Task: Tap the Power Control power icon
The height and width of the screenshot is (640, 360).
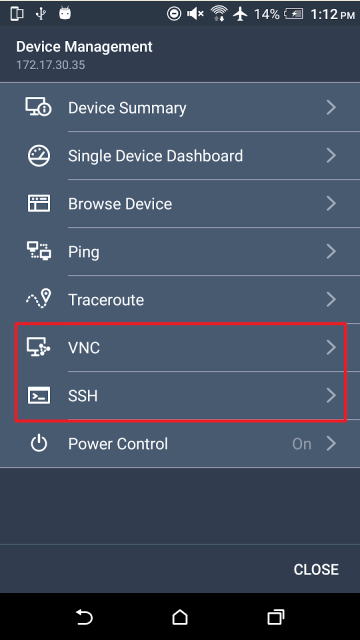Action: coord(39,444)
